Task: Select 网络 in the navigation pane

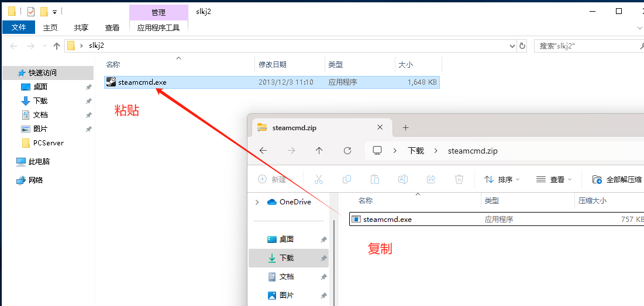Action: pos(36,180)
